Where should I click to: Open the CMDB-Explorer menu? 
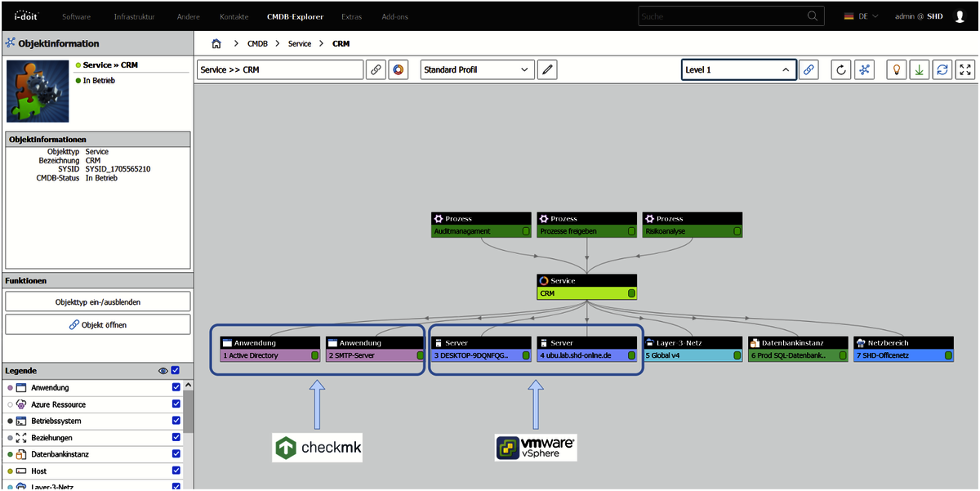point(295,16)
